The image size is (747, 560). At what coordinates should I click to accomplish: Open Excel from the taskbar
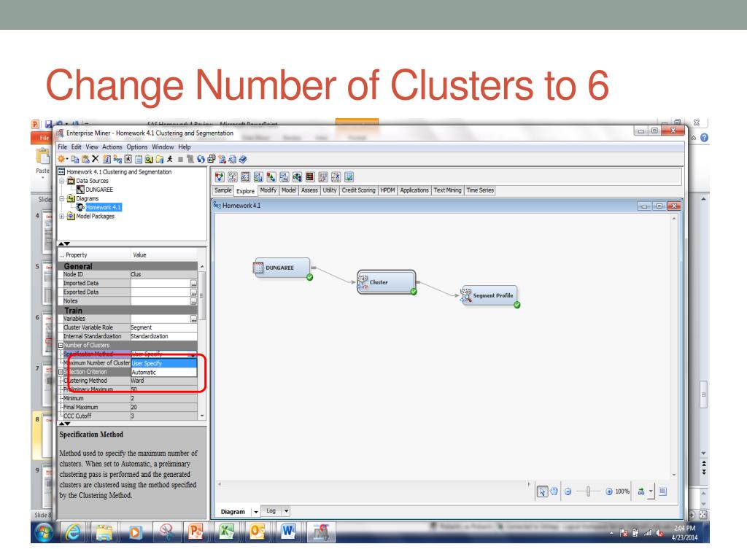coord(227,532)
